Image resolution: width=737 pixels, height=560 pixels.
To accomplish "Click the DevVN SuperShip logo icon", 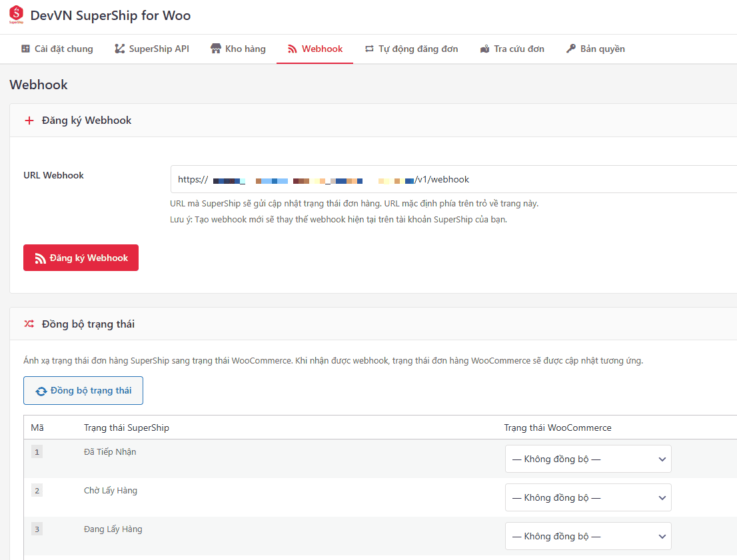I will tap(16, 15).
